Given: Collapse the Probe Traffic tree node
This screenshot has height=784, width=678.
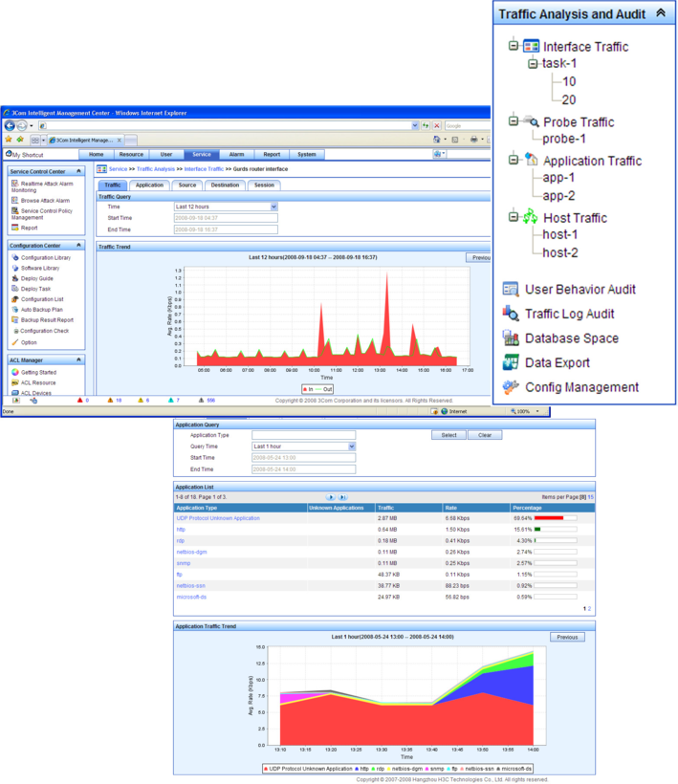Looking at the screenshot, I should [x=513, y=121].
